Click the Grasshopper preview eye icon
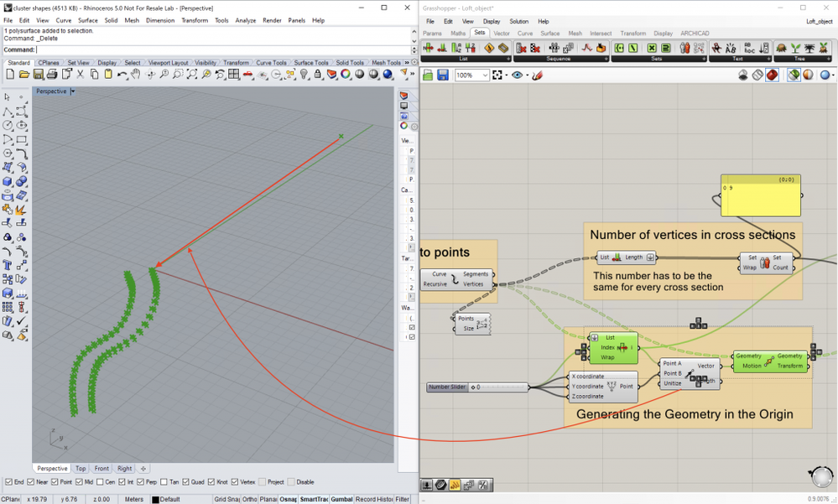Screen dimensions: 838x504 (x=517, y=75)
